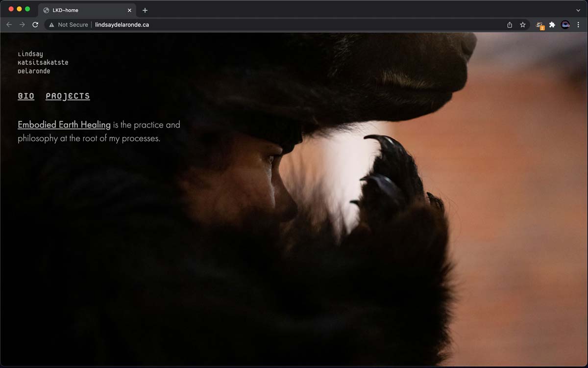Open the Chrome profile avatar
Image resolution: width=588 pixels, height=368 pixels.
(x=565, y=25)
